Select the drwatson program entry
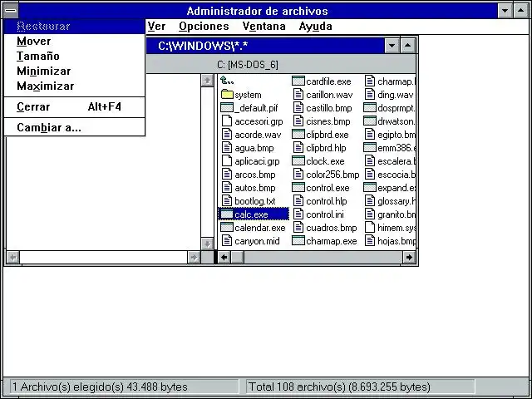Screen dimensions: 532x399 [390, 121]
